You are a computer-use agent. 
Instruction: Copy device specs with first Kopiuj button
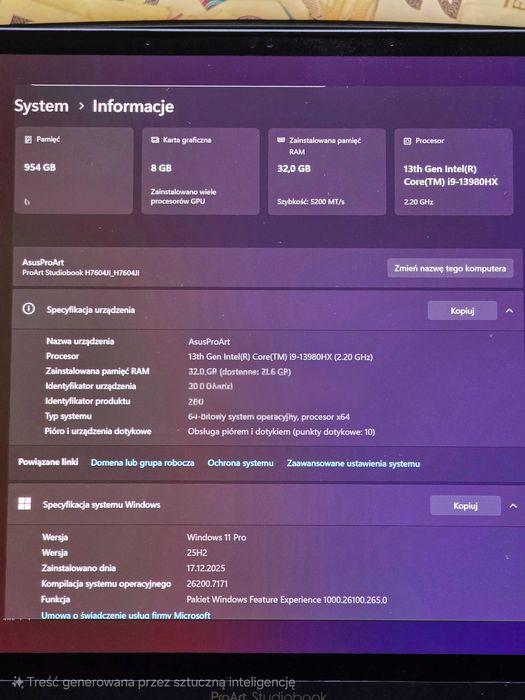[x=462, y=311]
